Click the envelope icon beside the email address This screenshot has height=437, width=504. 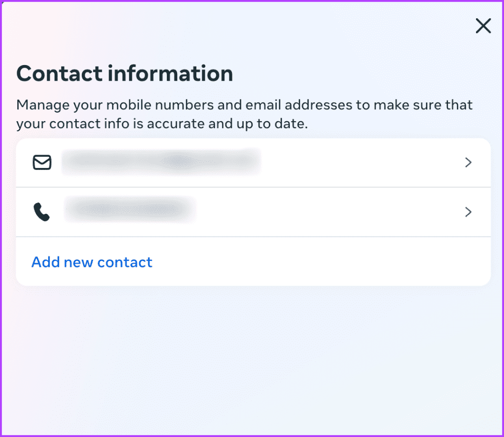coord(42,163)
